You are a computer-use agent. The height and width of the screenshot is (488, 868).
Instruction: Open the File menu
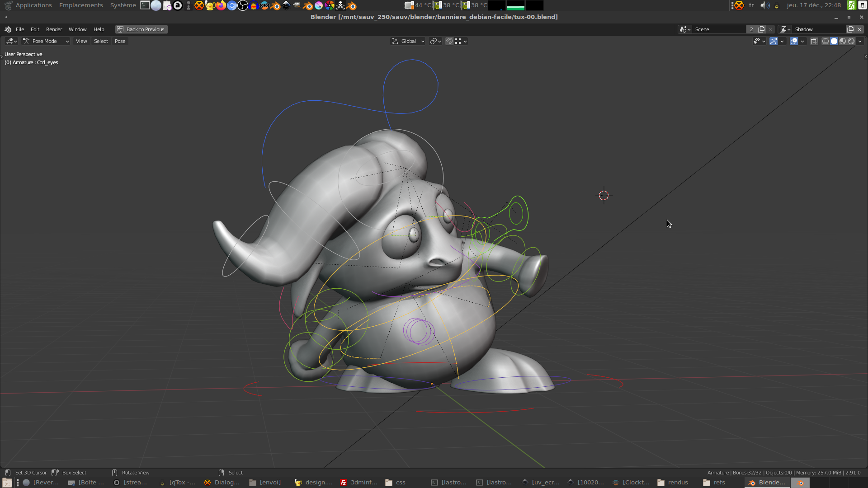pos(20,29)
